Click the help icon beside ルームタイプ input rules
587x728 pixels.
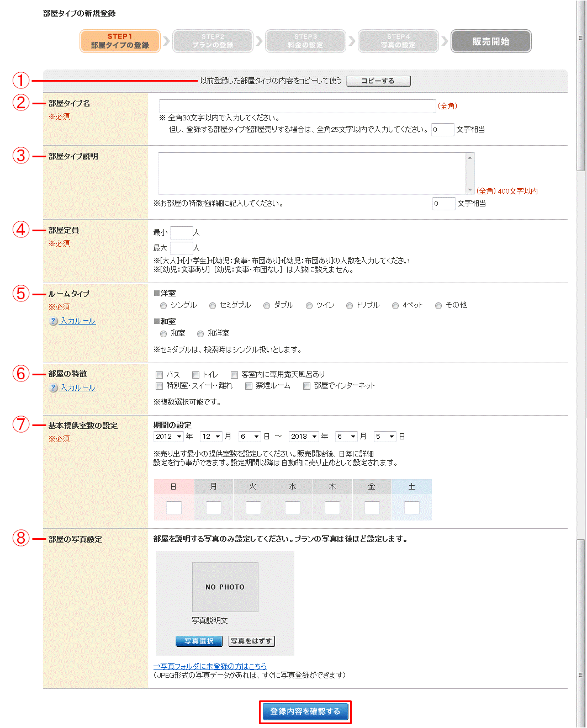tap(52, 321)
